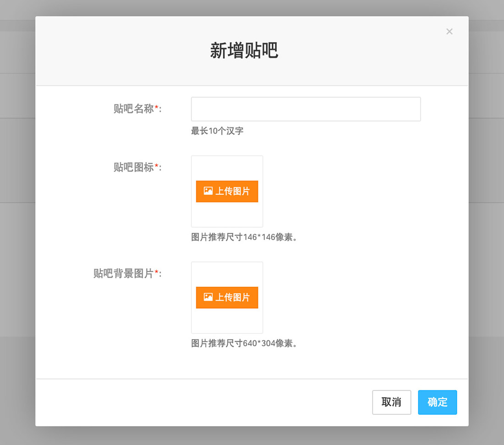Screen dimensions: 504x445
Task: Confirm with the 确定 button
Action: click(x=437, y=402)
